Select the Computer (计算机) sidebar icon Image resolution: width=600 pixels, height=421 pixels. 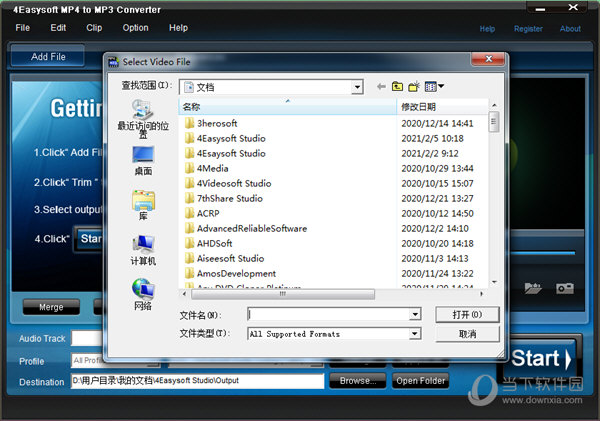[143, 250]
